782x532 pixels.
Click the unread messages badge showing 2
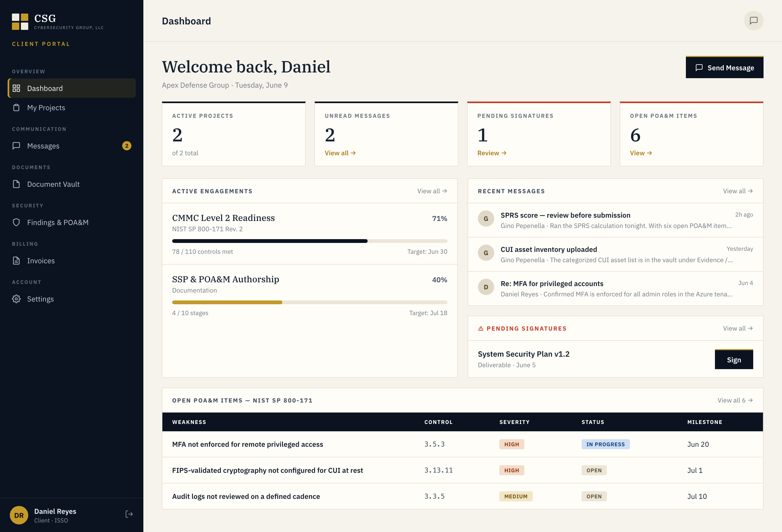(127, 146)
